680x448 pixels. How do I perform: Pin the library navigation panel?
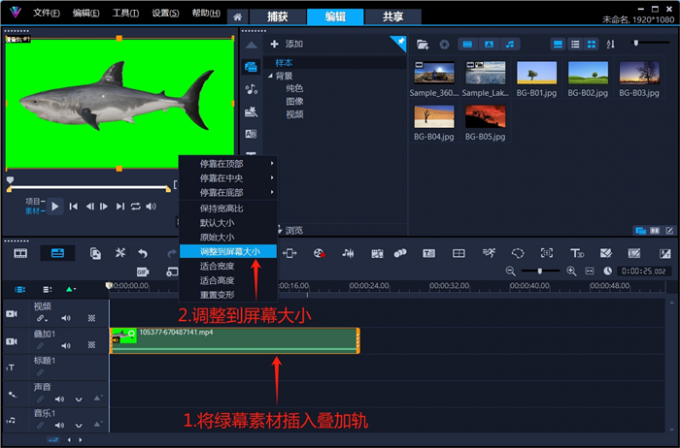pos(399,42)
